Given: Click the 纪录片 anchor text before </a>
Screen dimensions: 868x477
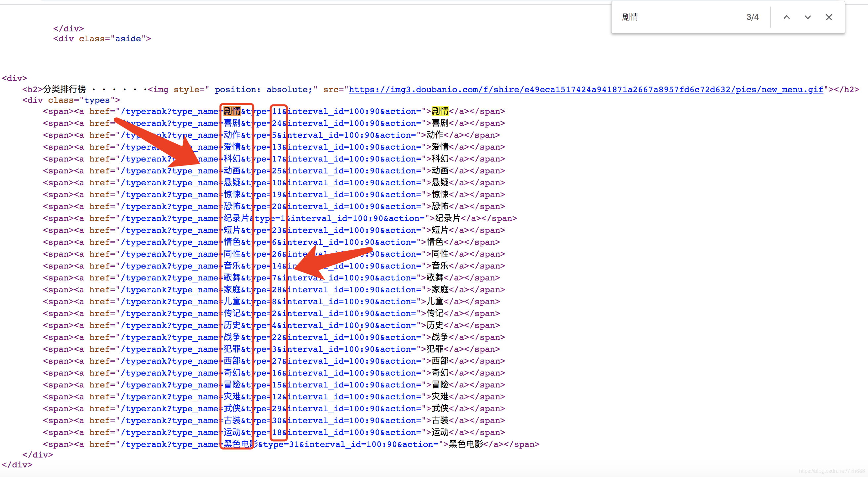Looking at the screenshot, I should [448, 218].
